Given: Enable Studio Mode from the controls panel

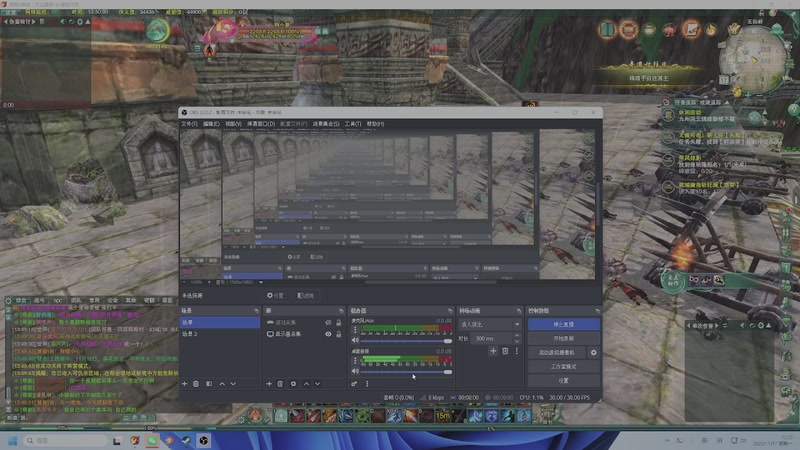Looking at the screenshot, I should (x=563, y=367).
